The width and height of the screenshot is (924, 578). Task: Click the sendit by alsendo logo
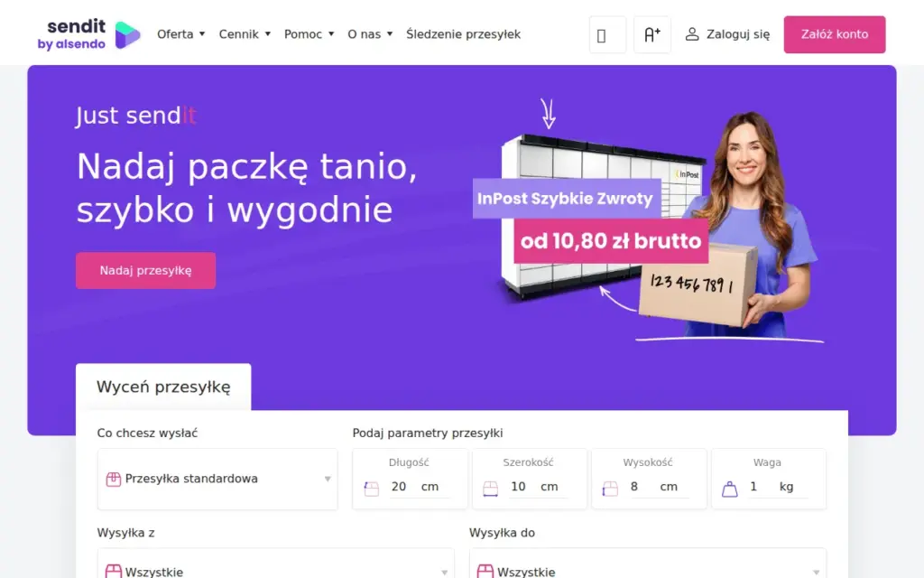89,35
